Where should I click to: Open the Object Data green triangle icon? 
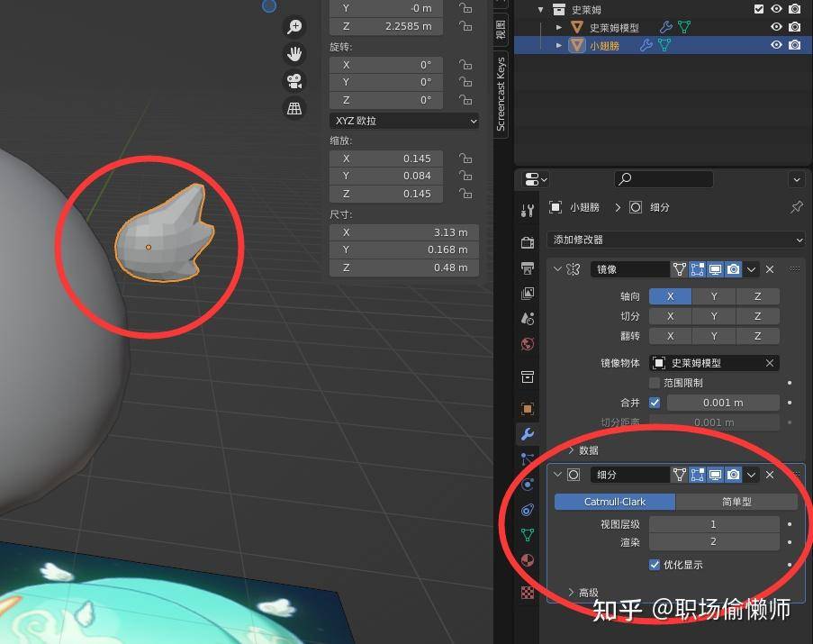click(528, 535)
